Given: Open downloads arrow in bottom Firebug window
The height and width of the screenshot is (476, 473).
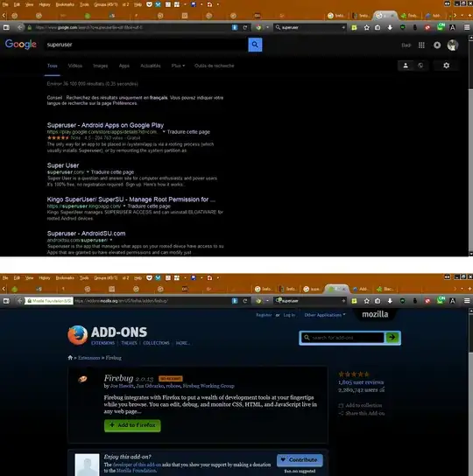Looking at the screenshot, I should 390,301.
